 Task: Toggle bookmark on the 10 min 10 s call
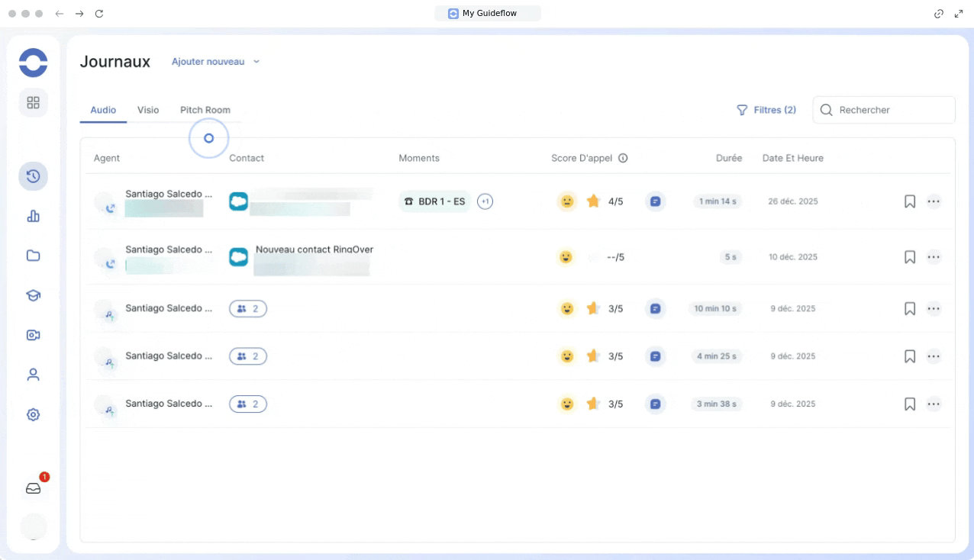pyautogui.click(x=909, y=309)
